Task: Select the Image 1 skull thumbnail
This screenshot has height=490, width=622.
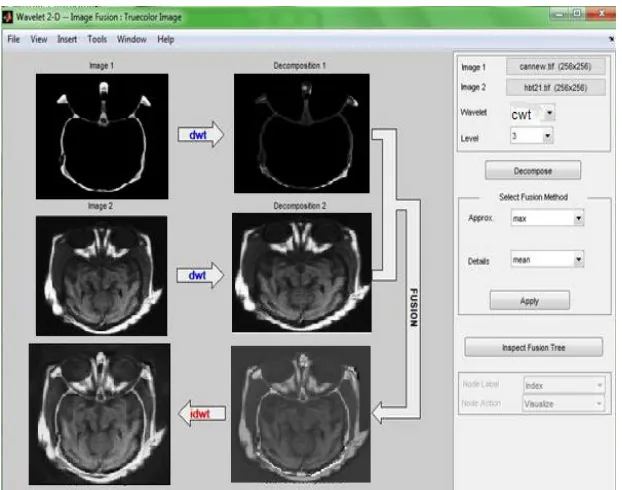Action: click(x=102, y=136)
